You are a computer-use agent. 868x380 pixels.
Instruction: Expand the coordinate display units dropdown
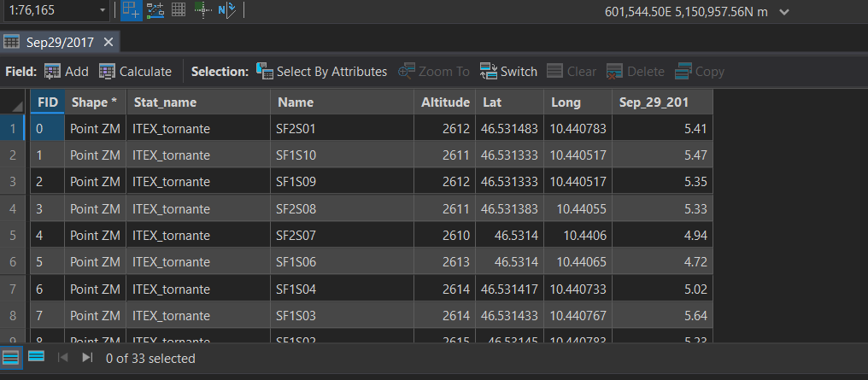point(784,11)
